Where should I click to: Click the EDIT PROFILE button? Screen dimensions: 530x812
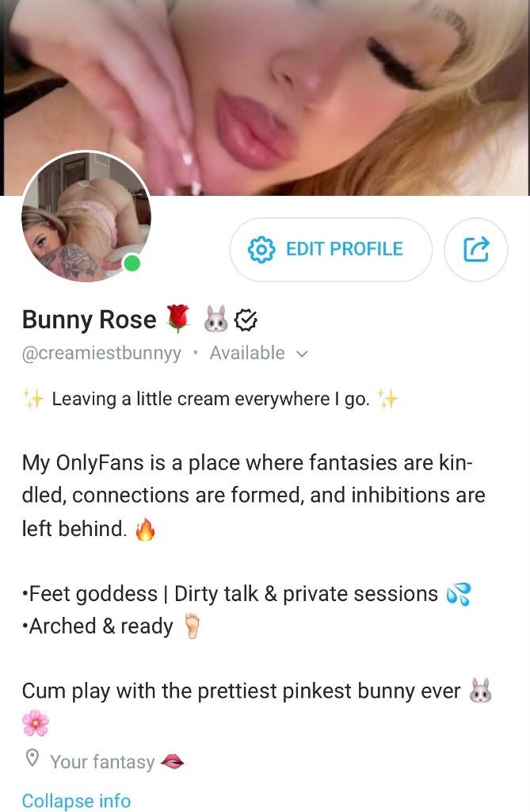click(330, 250)
